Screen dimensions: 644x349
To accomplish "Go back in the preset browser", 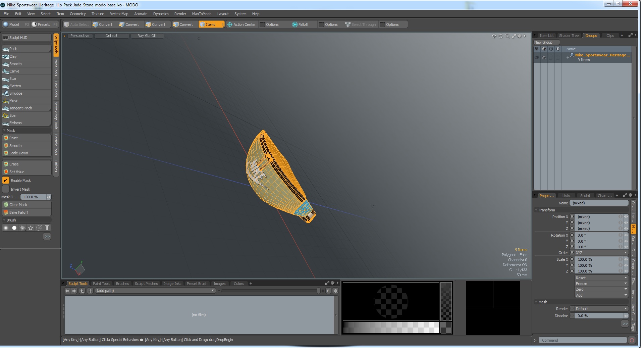I will 67,291.
